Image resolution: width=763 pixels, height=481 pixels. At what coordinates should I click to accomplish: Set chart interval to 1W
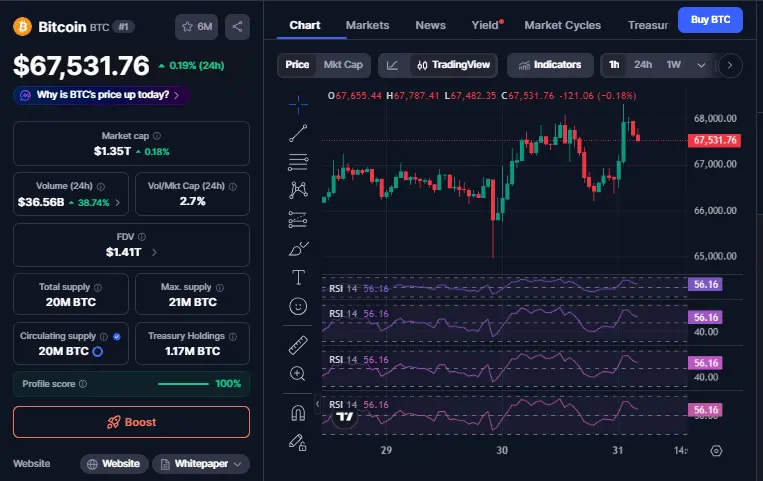click(673, 65)
